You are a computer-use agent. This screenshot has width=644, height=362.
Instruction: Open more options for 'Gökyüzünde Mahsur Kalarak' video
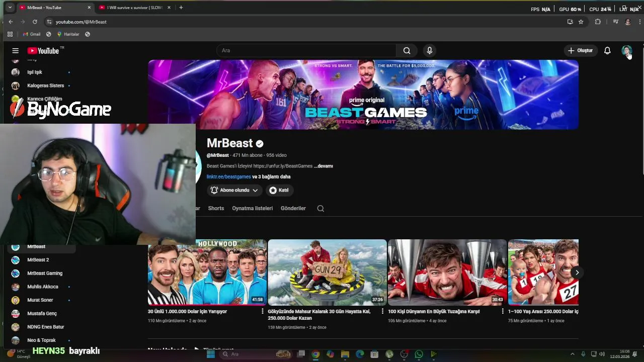(382, 311)
